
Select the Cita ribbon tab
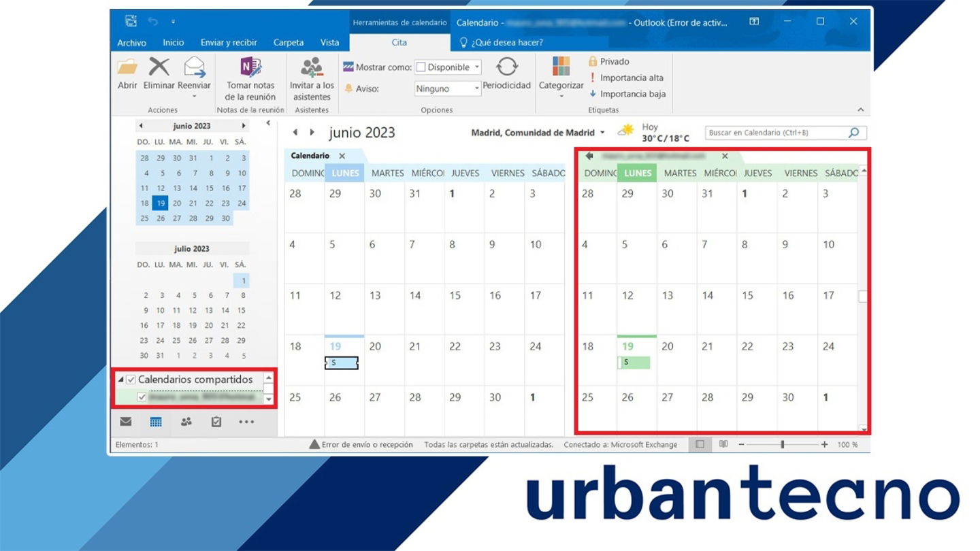399,42
